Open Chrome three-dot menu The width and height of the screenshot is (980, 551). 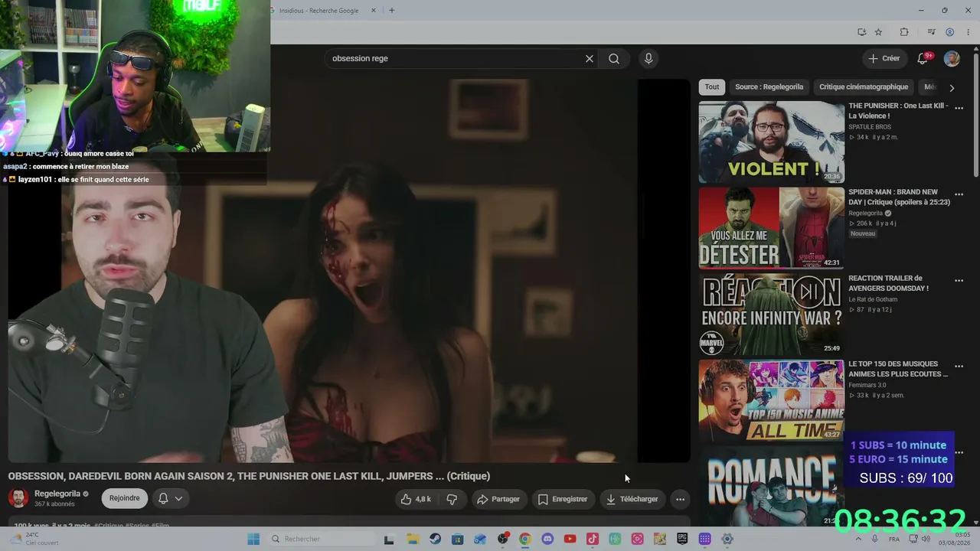pos(969,32)
